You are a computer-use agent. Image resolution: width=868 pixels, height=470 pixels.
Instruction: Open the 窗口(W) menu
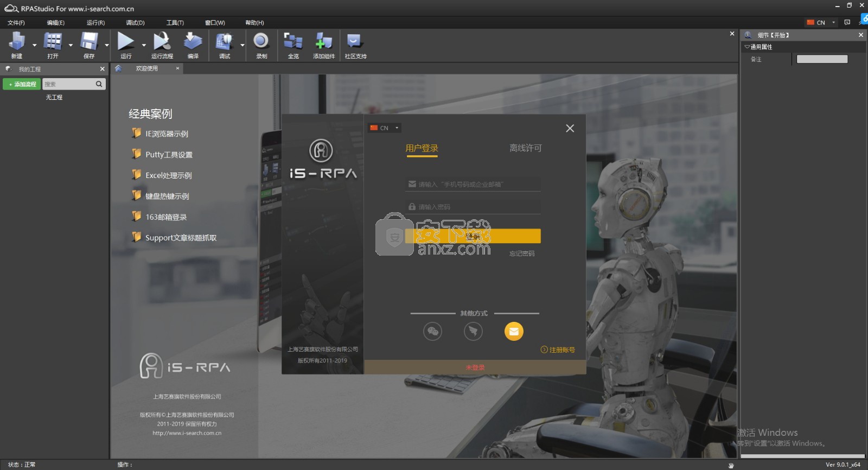coord(215,23)
